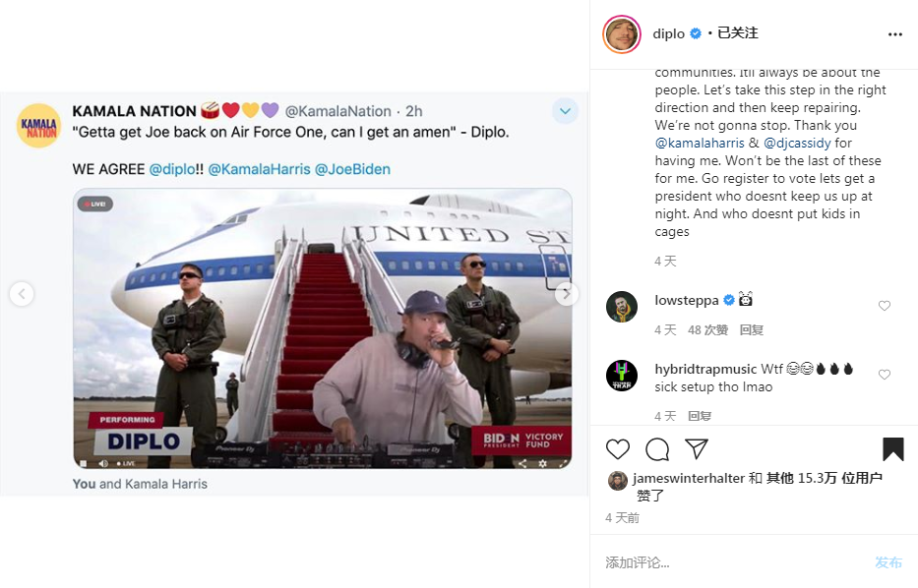918x588 pixels.
Task: Like lowsteppa's comment
Action: pyautogui.click(x=884, y=306)
